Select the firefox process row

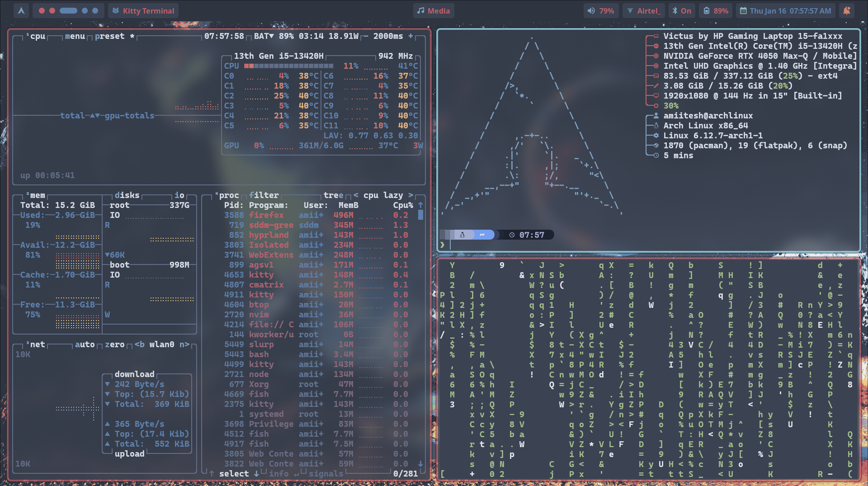tap(266, 215)
